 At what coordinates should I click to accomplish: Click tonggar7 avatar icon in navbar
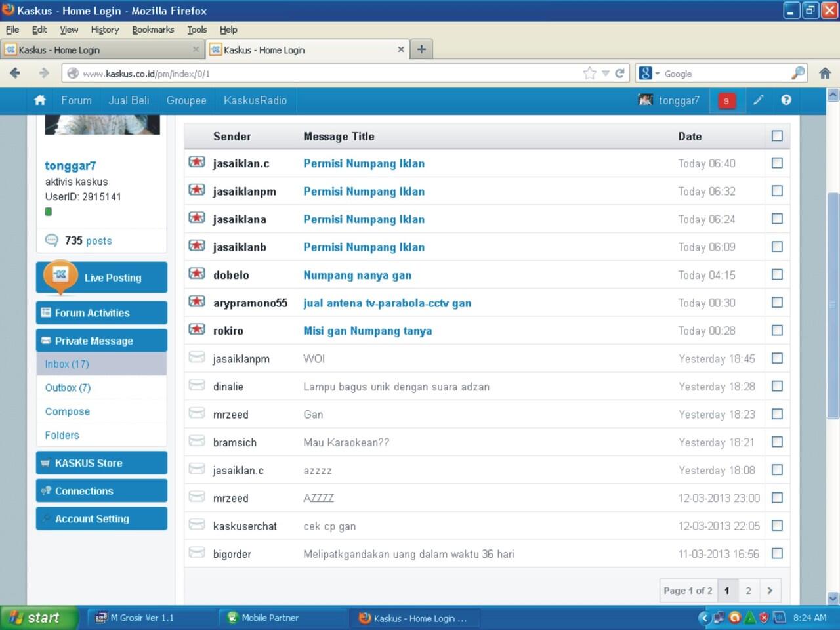pos(646,100)
